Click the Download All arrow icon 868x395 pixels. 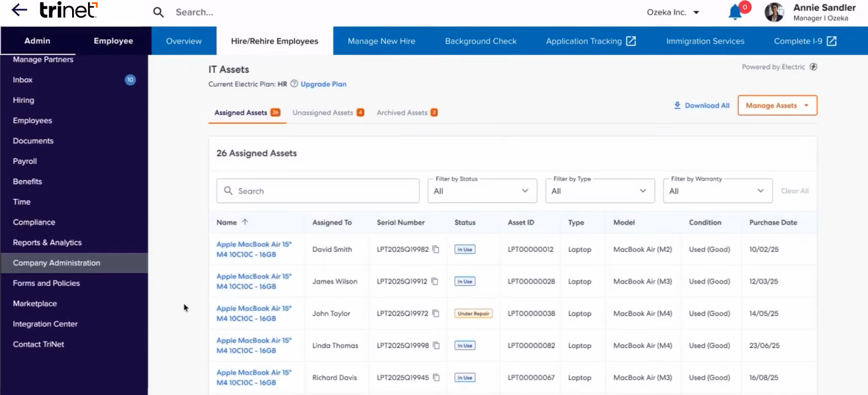[x=677, y=106]
